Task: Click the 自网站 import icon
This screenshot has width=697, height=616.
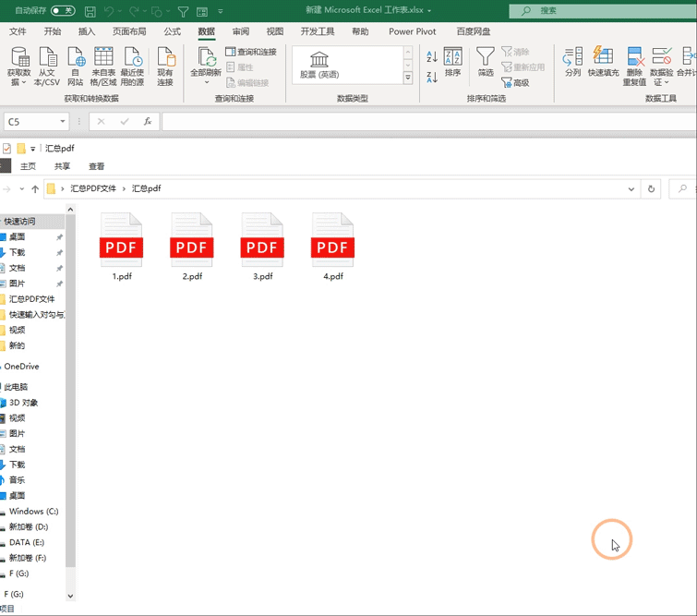Action: click(x=75, y=66)
